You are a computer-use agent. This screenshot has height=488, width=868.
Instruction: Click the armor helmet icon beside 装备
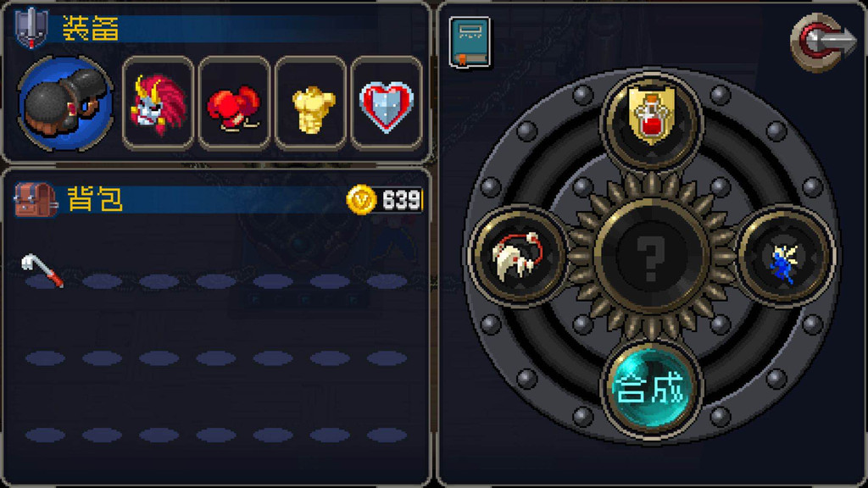click(31, 28)
